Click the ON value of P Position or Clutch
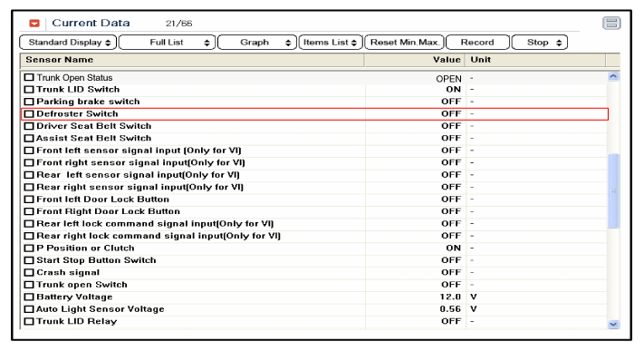The width and height of the screenshot is (644, 351). point(454,249)
